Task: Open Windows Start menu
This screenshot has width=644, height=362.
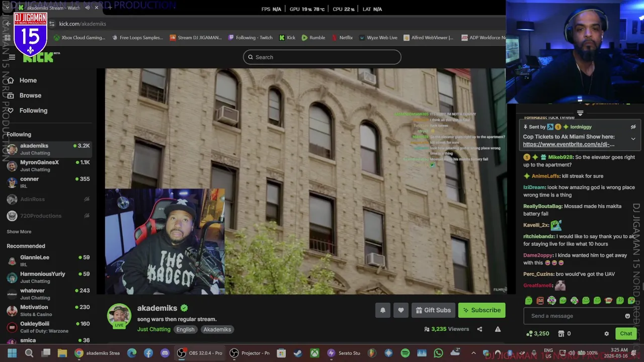Action: (12, 353)
